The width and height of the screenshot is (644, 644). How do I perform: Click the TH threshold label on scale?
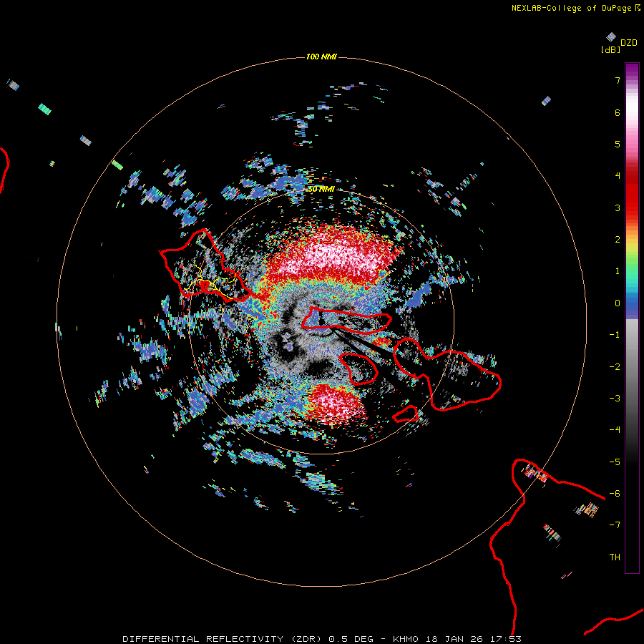[615, 557]
